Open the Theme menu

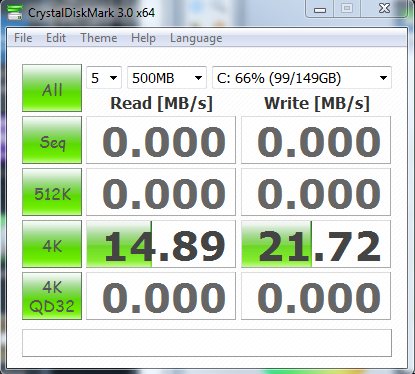tap(99, 38)
